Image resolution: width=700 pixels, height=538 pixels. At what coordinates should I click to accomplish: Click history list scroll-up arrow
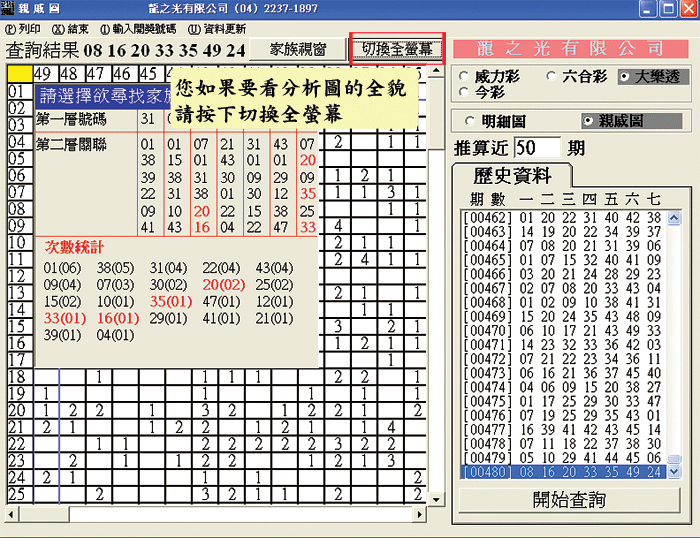[674, 218]
